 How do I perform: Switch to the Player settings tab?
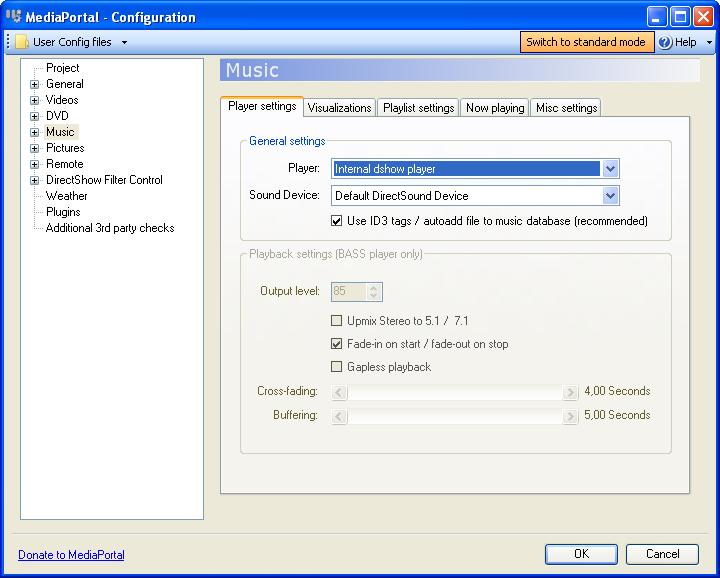(262, 107)
